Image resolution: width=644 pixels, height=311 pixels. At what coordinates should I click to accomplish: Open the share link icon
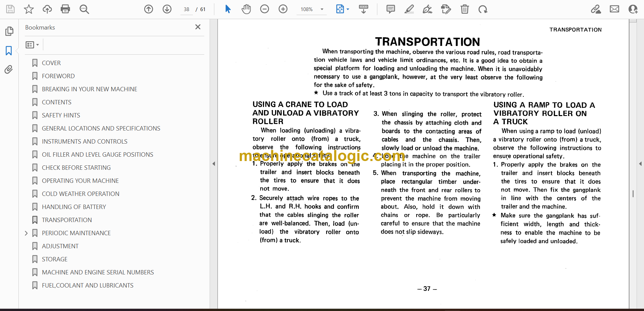coord(596,9)
